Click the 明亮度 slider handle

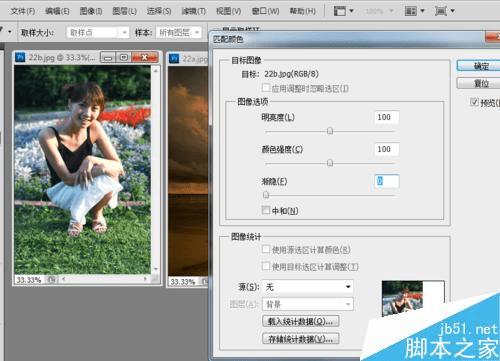tap(330, 131)
